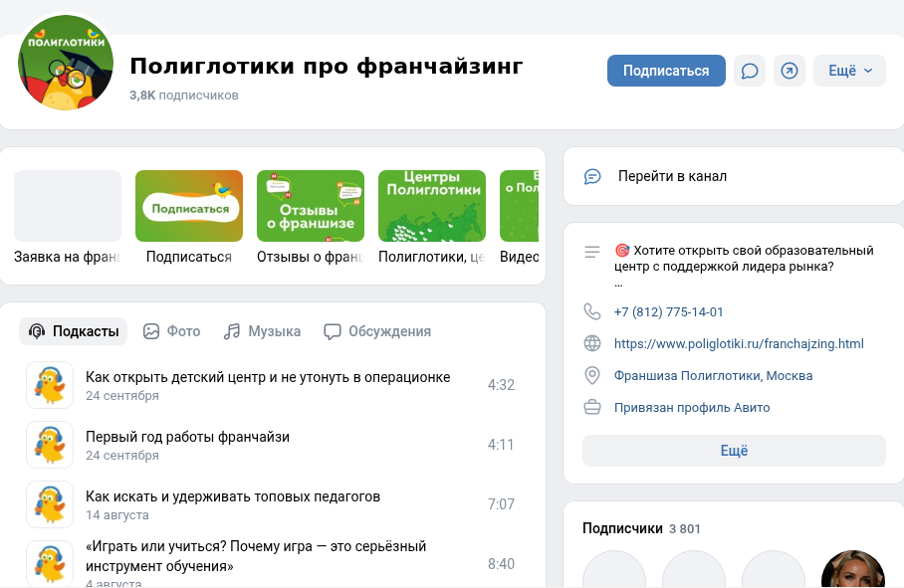This screenshot has height=588, width=904.
Task: Click the 4:32 podcast duration
Action: pyautogui.click(x=501, y=385)
